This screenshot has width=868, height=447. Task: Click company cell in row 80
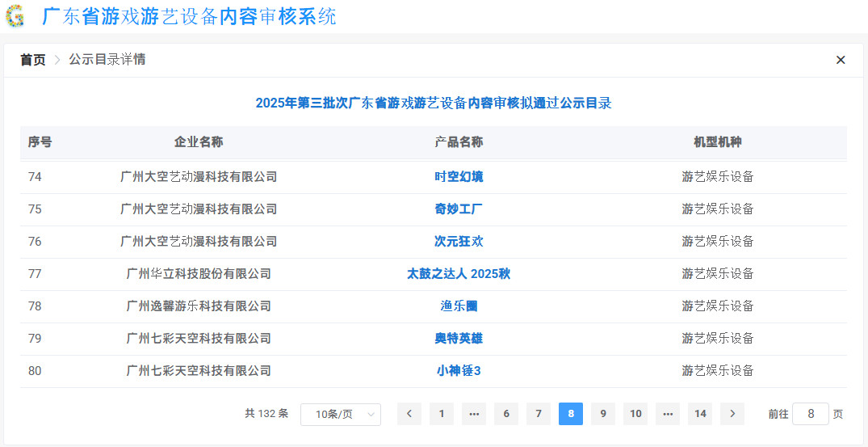click(x=199, y=370)
